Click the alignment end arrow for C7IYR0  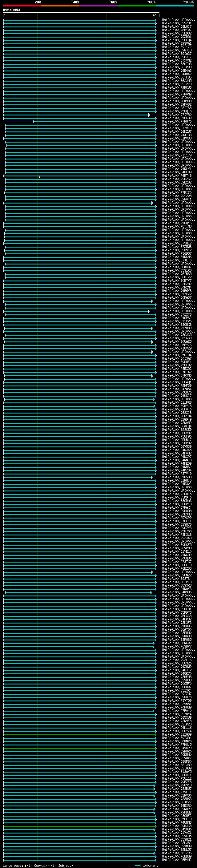click(149, 115)
